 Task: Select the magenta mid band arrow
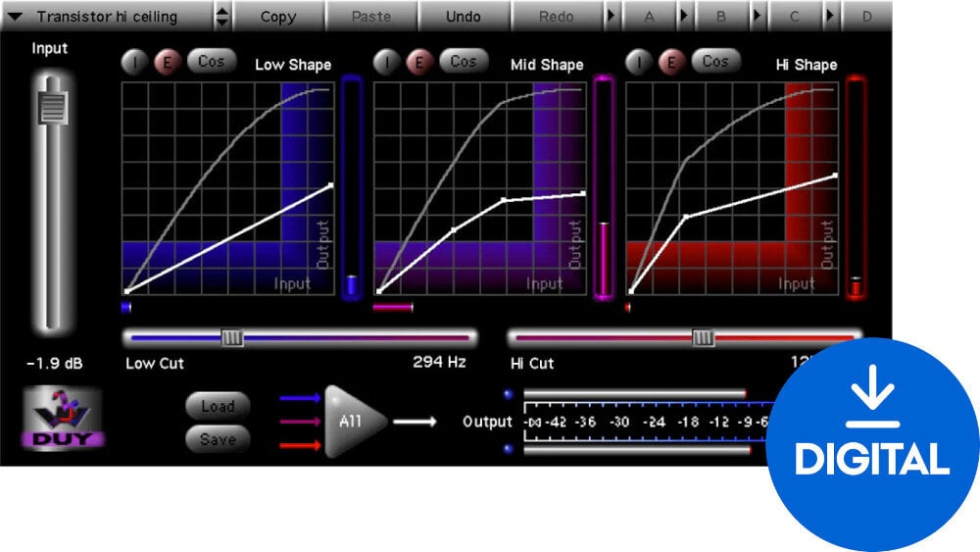point(301,422)
